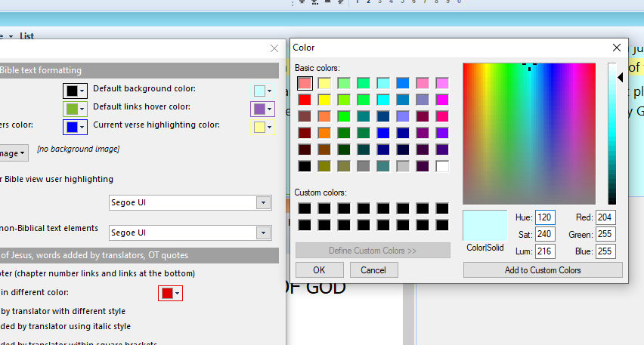Click the luminosity slider arrow marker

[620, 77]
